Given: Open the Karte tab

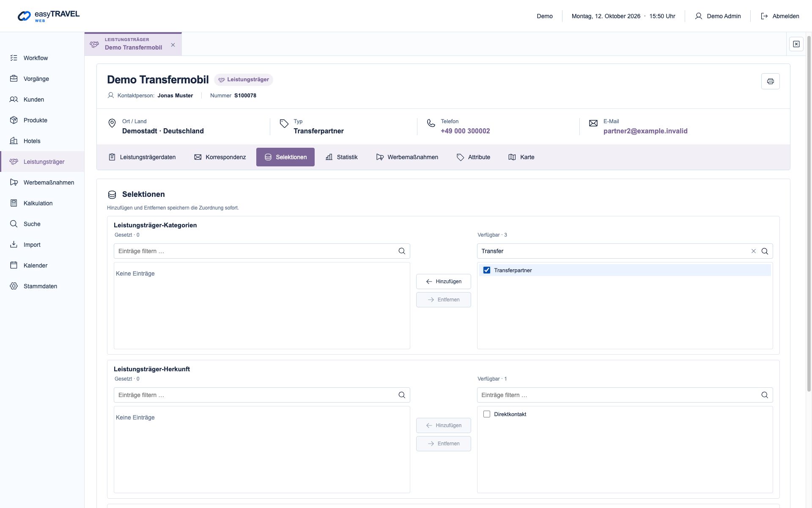Looking at the screenshot, I should (x=521, y=157).
